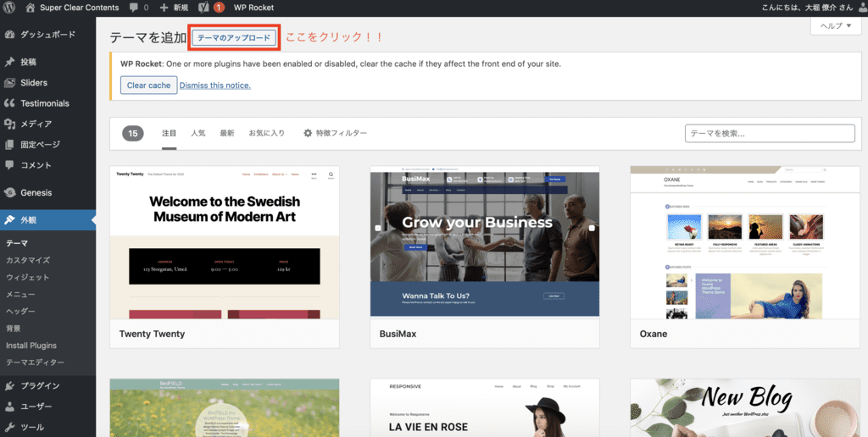Click the プラグイン plug icon

coord(9,386)
